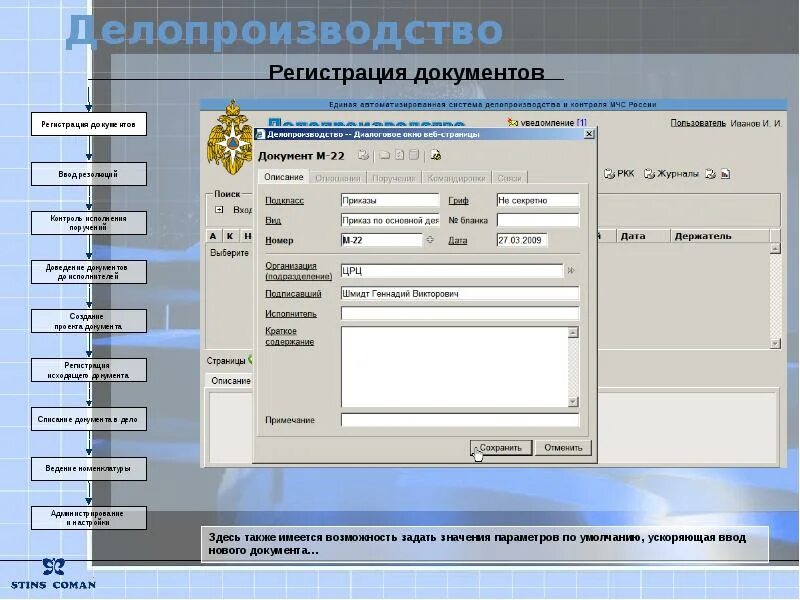Click the Номер field containing М-22
The image size is (800, 600).
pos(381,240)
